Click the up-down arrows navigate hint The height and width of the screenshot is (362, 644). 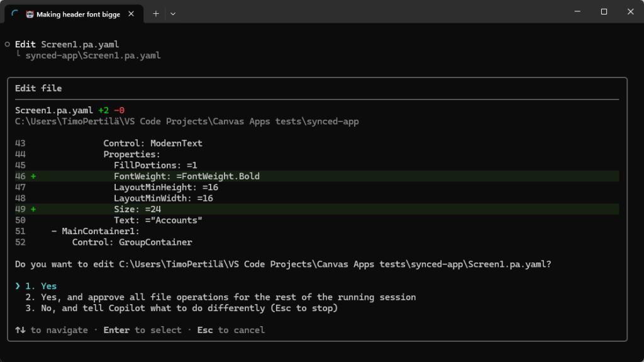point(21,330)
